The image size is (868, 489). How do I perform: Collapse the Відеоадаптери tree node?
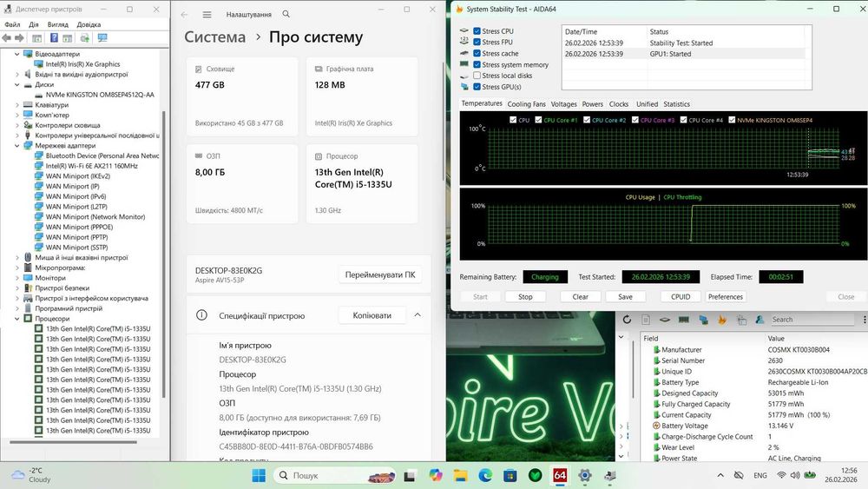coord(16,54)
